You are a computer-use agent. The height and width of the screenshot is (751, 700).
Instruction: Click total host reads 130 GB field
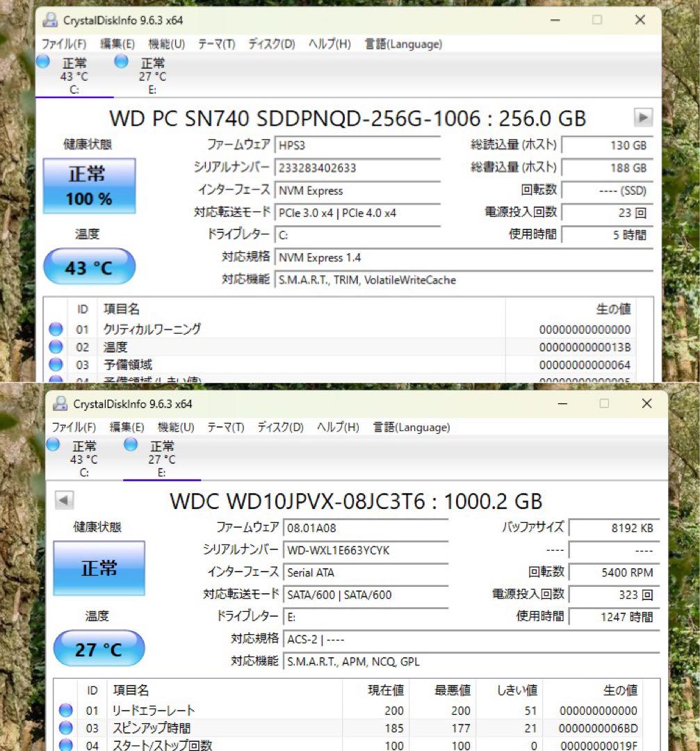tap(608, 145)
